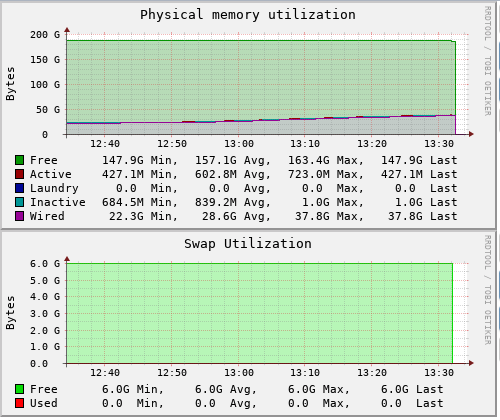Click the '157.1G Avg,' value for Free memory

[233, 160]
